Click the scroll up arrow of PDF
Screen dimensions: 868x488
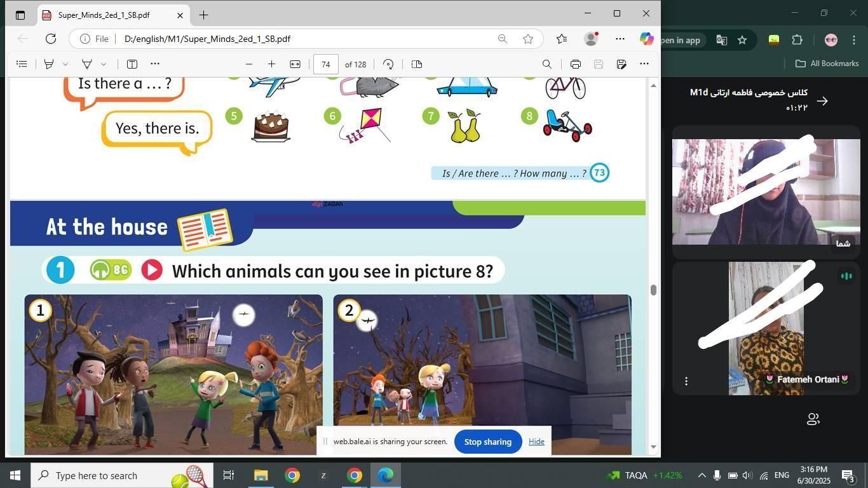pyautogui.click(x=653, y=85)
